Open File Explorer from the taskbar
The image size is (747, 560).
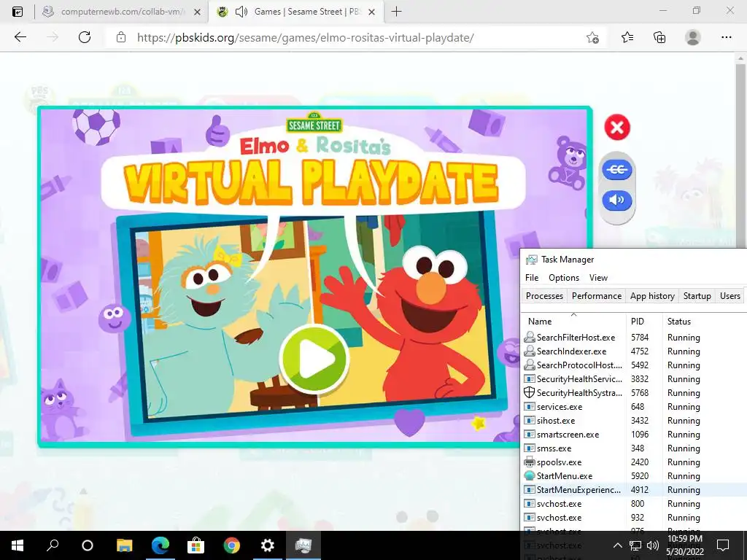[x=124, y=545]
